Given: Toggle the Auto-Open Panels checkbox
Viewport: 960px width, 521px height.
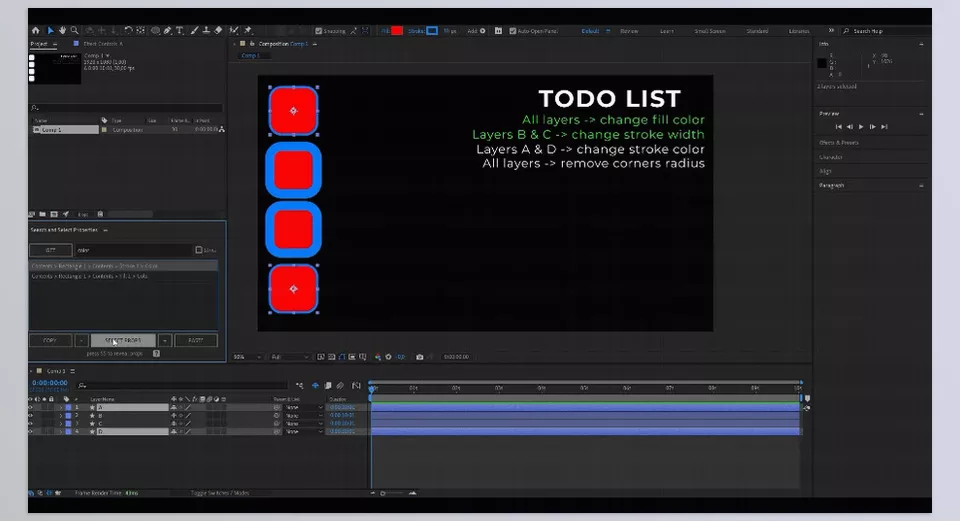Looking at the screenshot, I should [512, 31].
